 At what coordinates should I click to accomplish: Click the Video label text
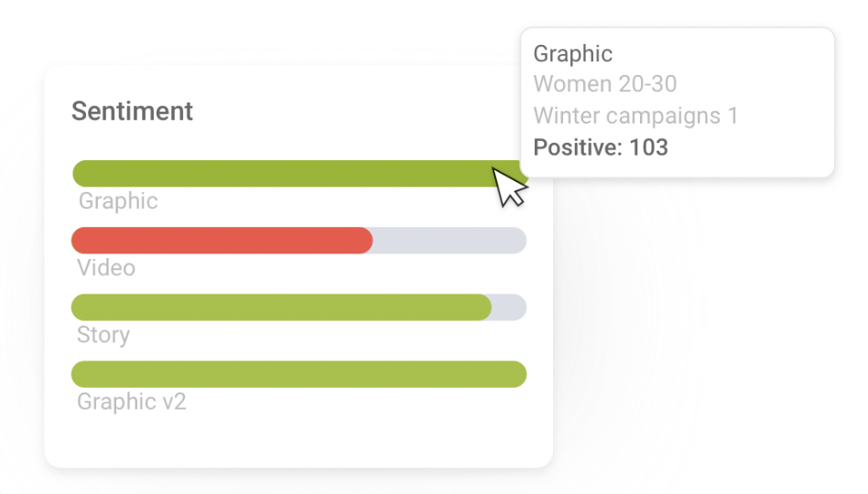coord(106,268)
